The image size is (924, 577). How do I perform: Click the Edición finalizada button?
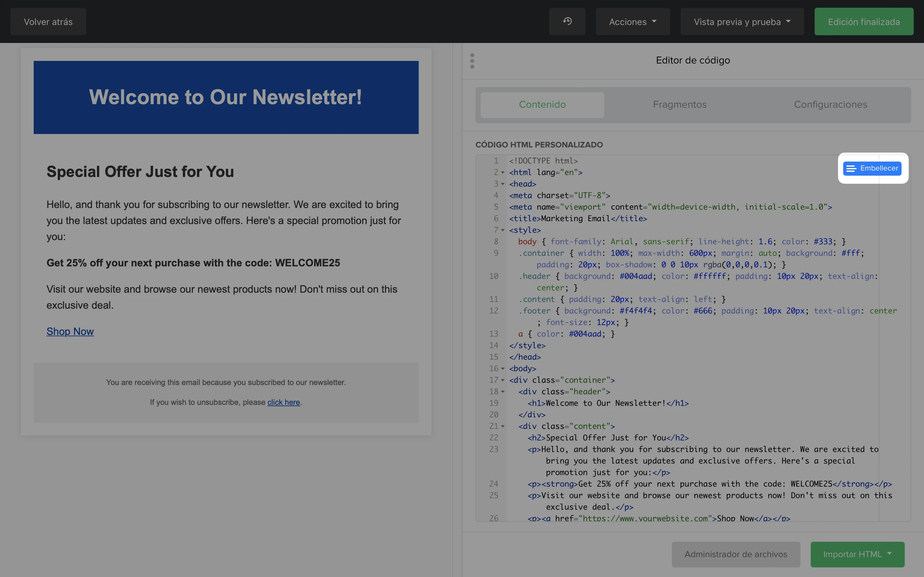(864, 22)
